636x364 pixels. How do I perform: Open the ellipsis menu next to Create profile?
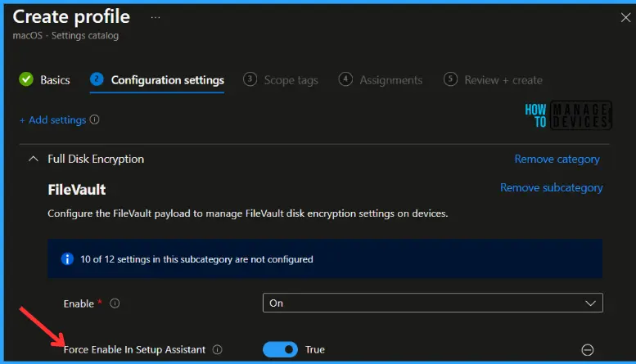point(156,17)
